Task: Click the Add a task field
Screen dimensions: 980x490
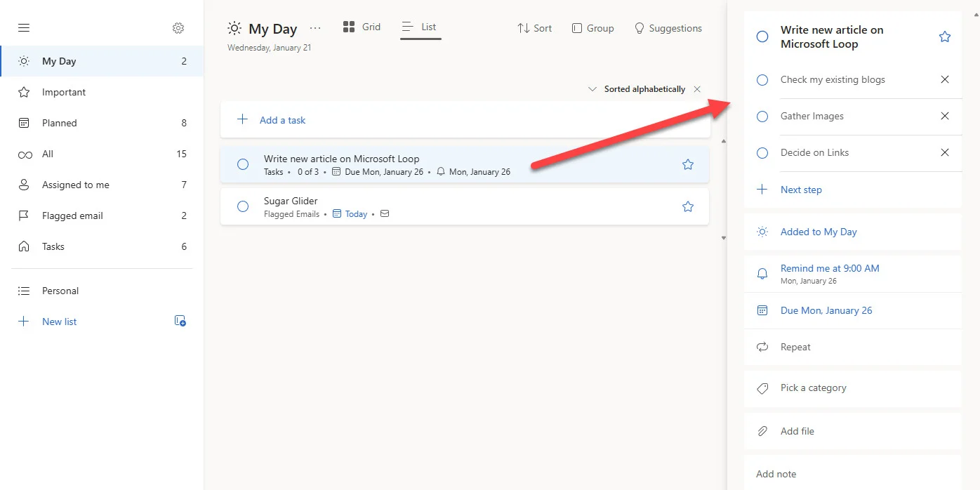Action: click(x=465, y=119)
